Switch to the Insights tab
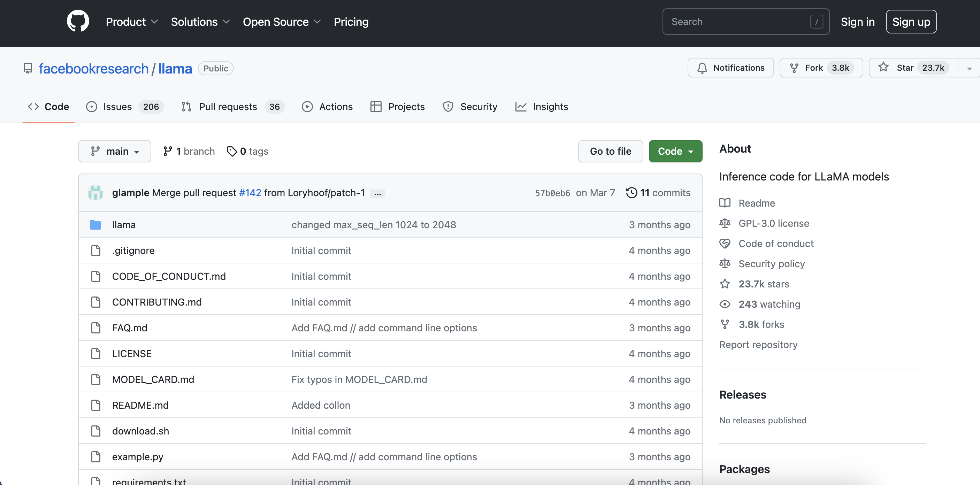980x485 pixels. click(x=542, y=107)
